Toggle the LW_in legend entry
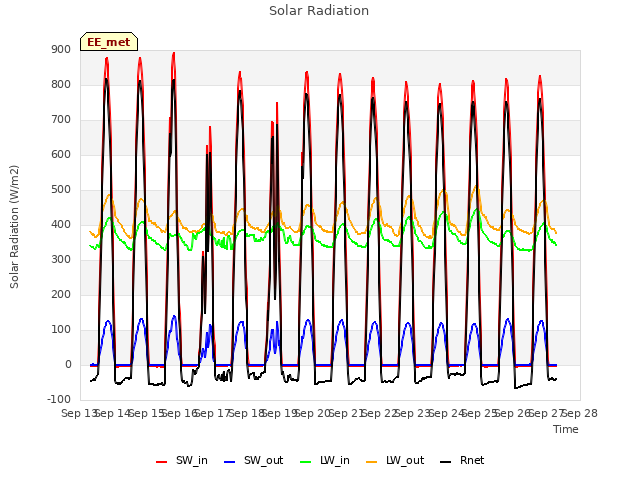Image resolution: width=640 pixels, height=480 pixels. tap(325, 460)
